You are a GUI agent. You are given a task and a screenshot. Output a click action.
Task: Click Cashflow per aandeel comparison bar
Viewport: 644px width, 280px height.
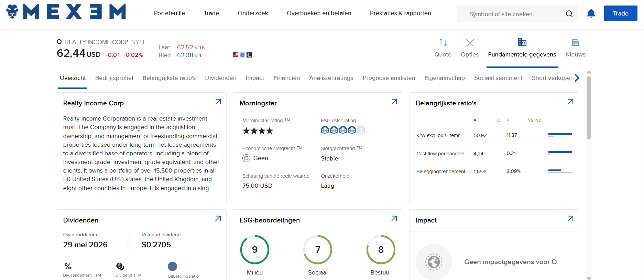coord(560,153)
